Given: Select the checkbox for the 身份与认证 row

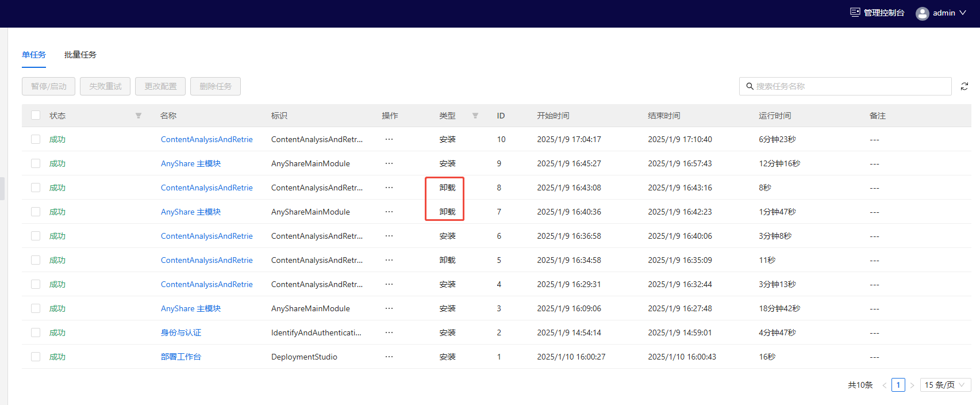Looking at the screenshot, I should pos(36,333).
